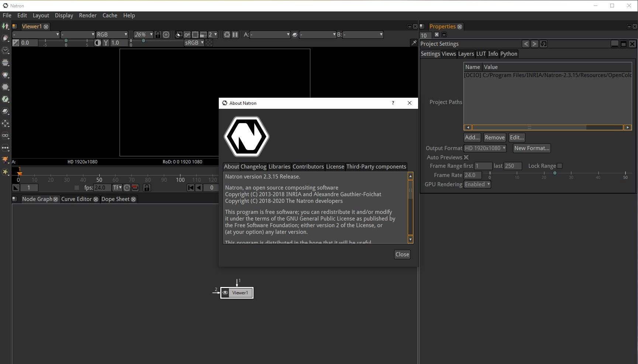Click the Frame Rate slider
The height and width of the screenshot is (364, 638).
[x=557, y=175]
